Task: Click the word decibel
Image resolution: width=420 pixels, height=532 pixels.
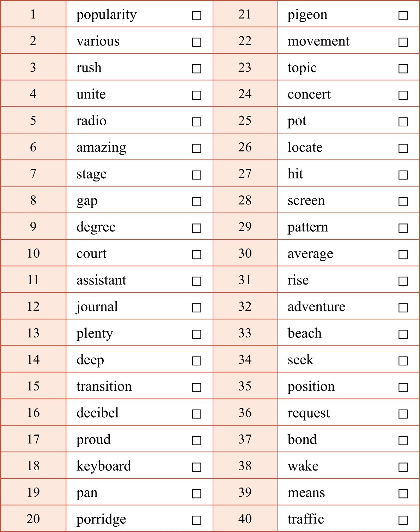Action: pyautogui.click(x=98, y=413)
